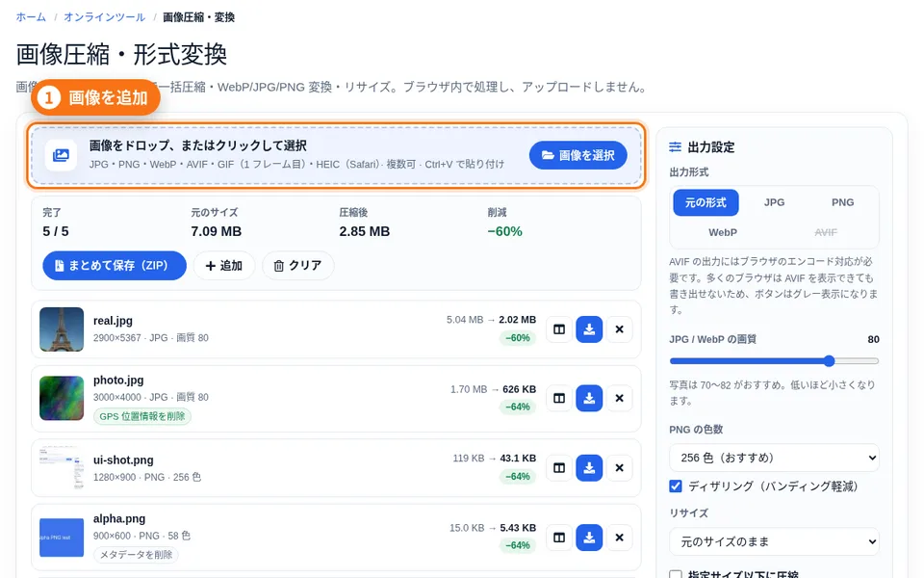924x578 pixels.
Task: Click the photo.jpg thumbnail
Action: click(62, 398)
